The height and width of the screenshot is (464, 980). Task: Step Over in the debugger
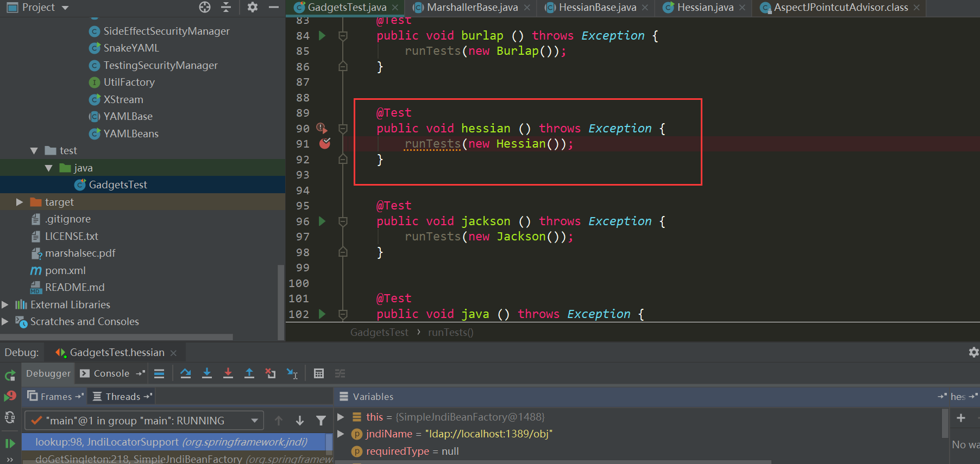[x=186, y=373]
